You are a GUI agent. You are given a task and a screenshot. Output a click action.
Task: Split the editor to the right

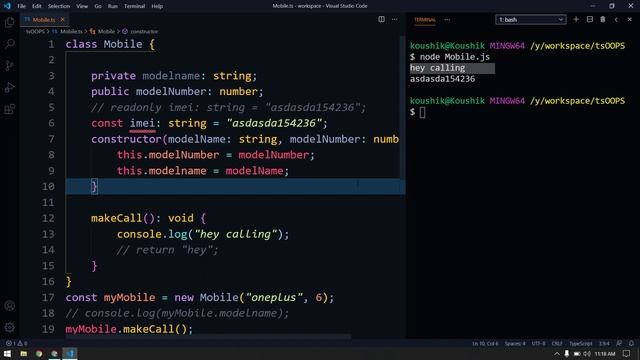click(x=381, y=19)
